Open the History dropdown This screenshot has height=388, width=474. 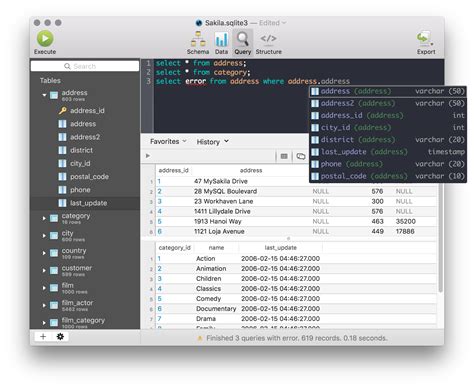point(212,142)
